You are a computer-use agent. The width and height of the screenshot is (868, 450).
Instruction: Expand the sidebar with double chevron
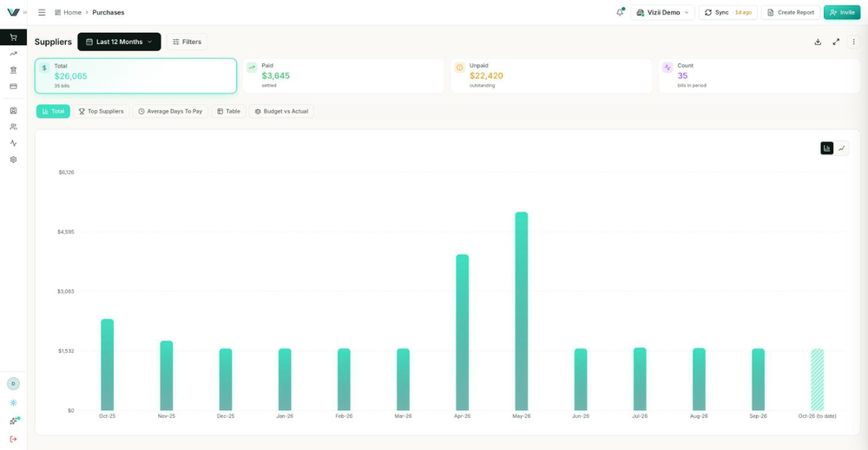click(25, 12)
